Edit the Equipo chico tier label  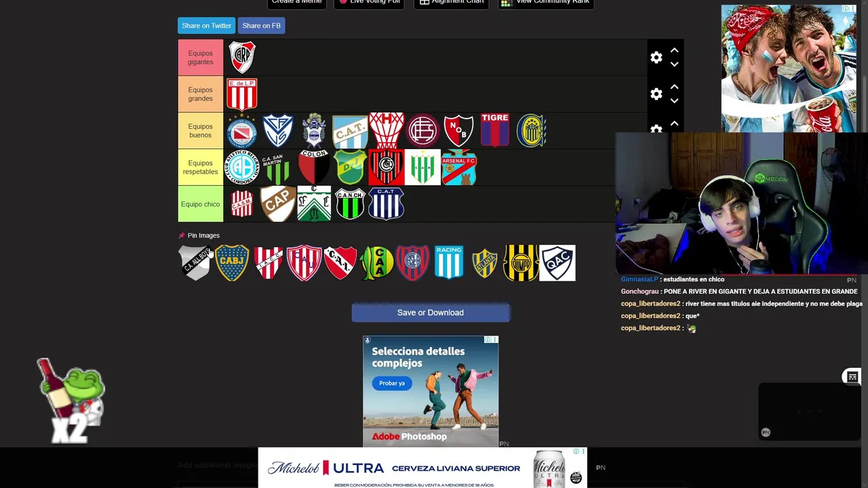(x=201, y=204)
